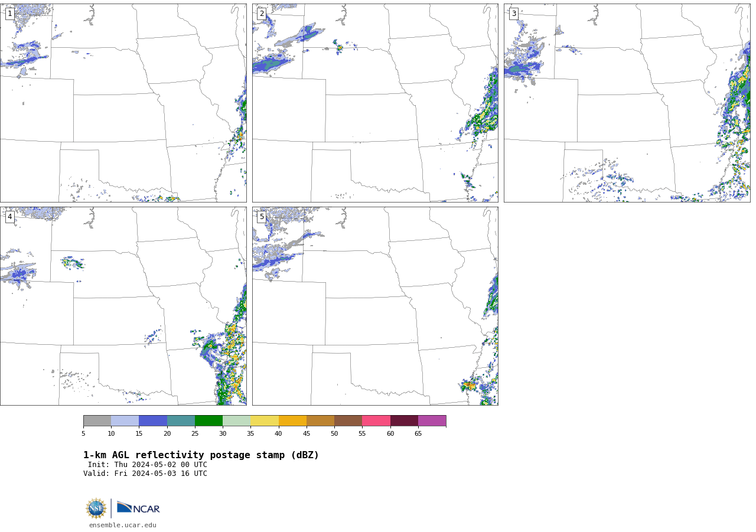
Task: Click the teal 20-25 dBZ color swatch
Action: (181, 421)
